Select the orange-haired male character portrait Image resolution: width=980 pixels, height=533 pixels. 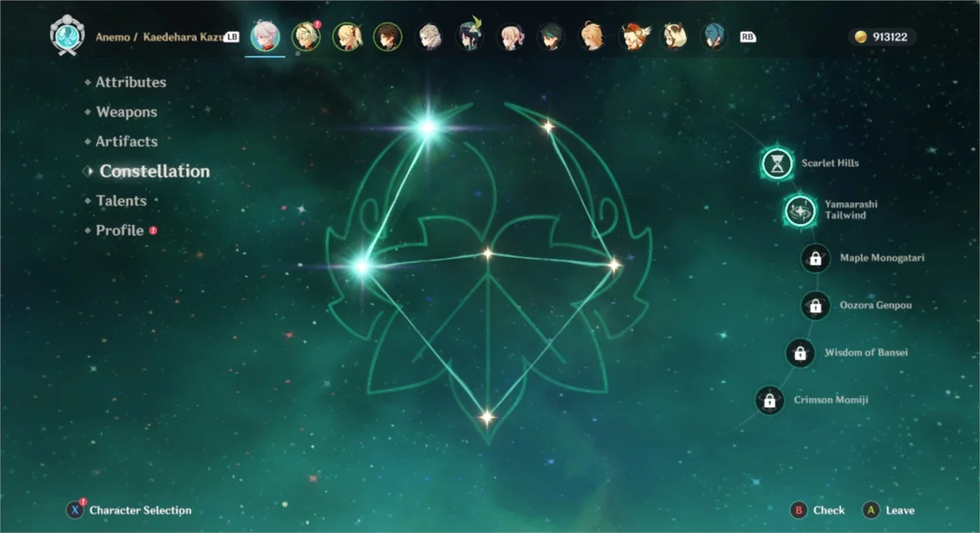(x=592, y=36)
